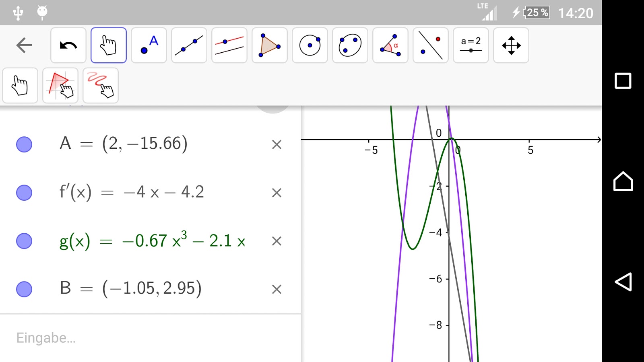Select the Polygon tool
644x362 pixels.
coord(270,45)
